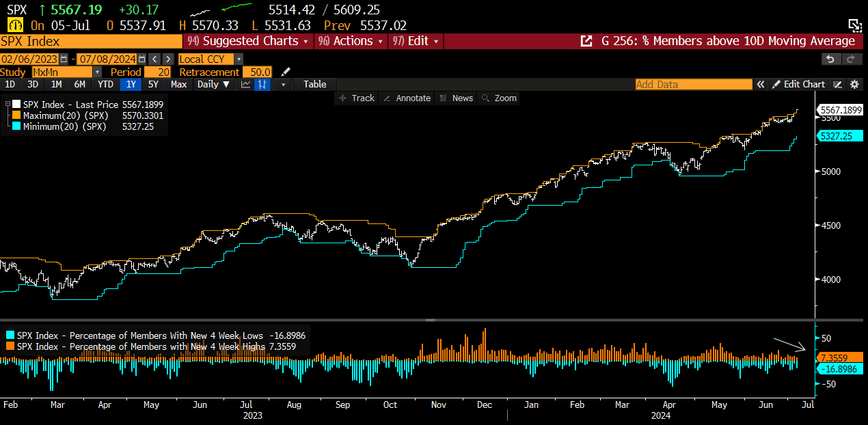
Task: Click the Add Data input field
Action: click(693, 84)
